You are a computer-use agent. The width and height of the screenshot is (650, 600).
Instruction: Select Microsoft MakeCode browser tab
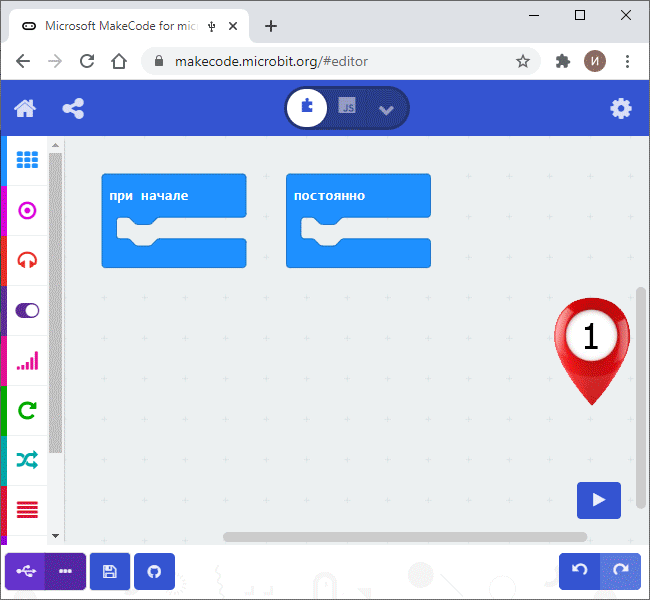tap(129, 26)
